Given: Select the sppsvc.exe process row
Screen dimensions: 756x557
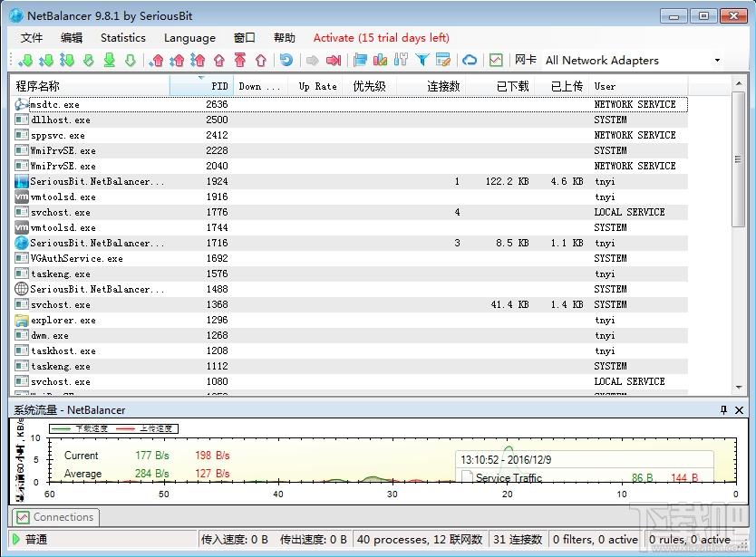Looking at the screenshot, I should point(350,135).
